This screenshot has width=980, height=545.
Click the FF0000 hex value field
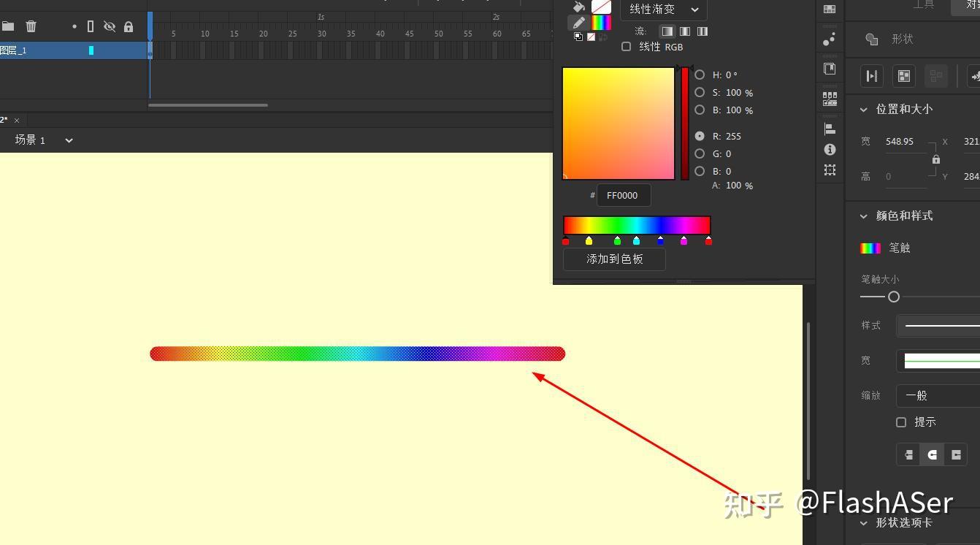pos(623,195)
